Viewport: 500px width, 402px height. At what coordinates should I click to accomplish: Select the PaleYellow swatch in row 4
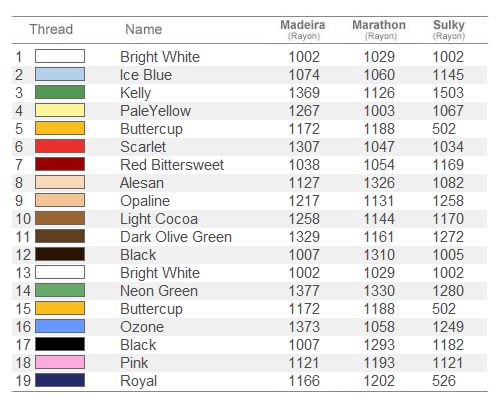(60, 110)
